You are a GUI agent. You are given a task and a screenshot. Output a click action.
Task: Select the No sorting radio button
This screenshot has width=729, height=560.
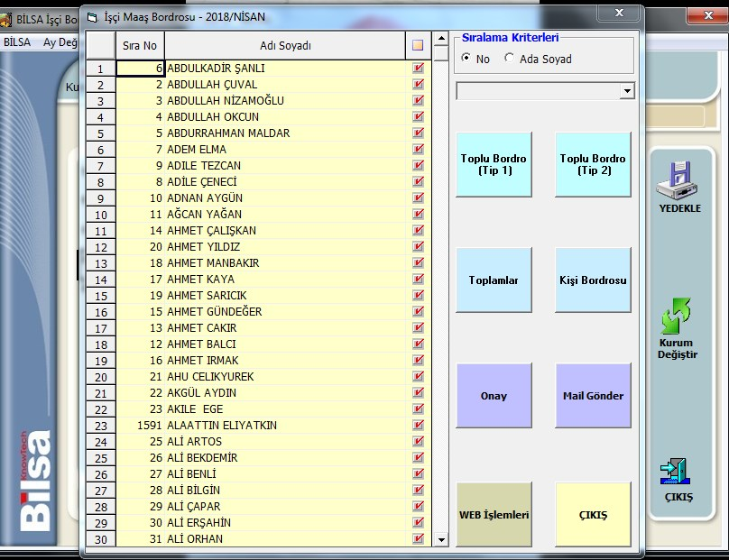pyautogui.click(x=466, y=59)
